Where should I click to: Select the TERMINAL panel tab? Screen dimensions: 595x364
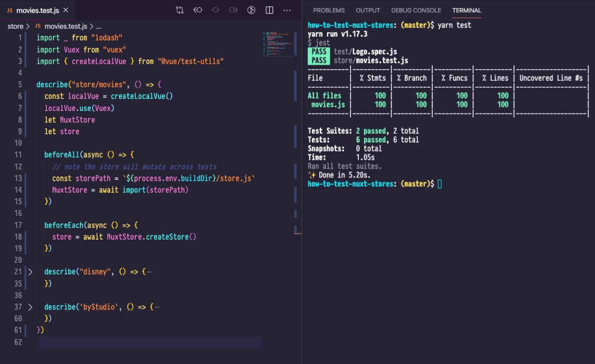coord(467,10)
